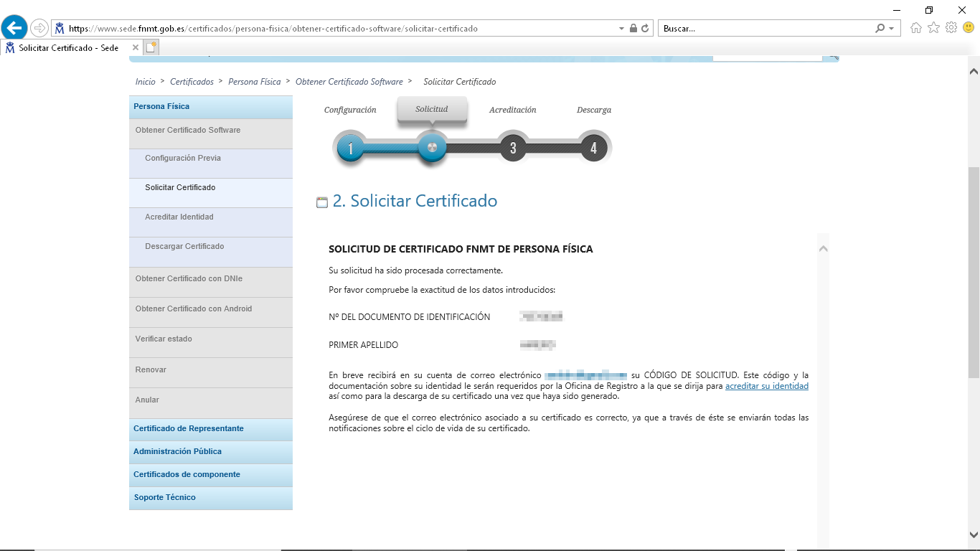Screen dimensions: 980x551
Task: Follow the acreditar su identidad link
Action: pyautogui.click(x=767, y=386)
